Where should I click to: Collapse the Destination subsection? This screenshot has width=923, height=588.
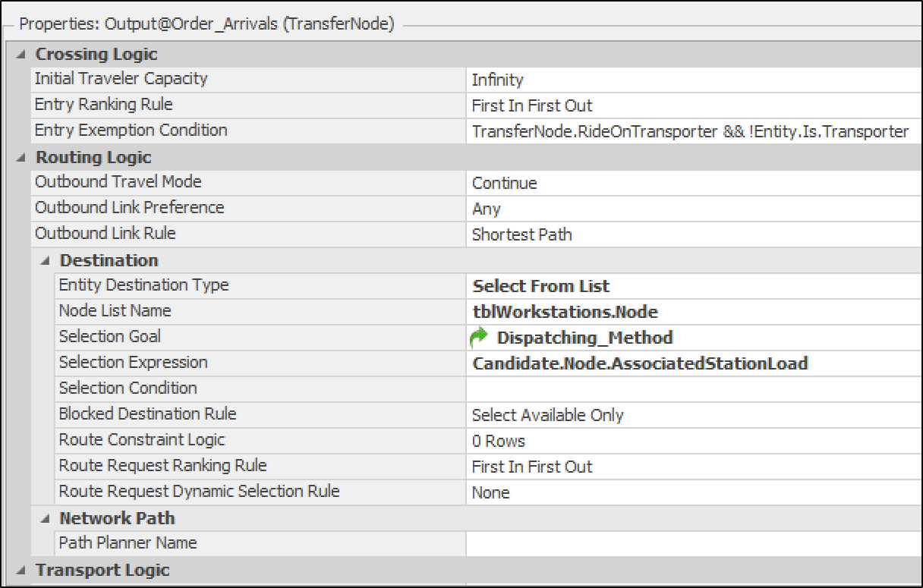46,261
